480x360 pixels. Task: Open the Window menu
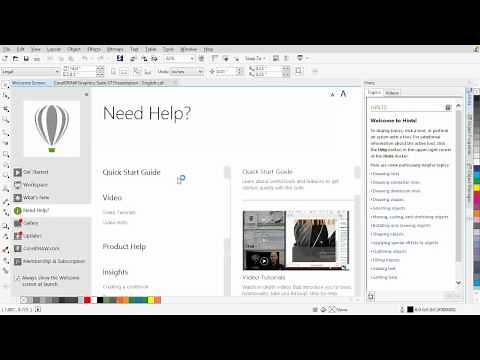coord(189,49)
